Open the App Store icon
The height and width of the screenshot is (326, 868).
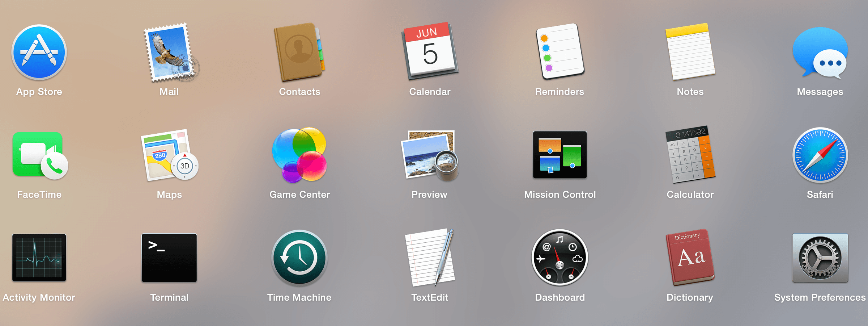[x=39, y=52]
